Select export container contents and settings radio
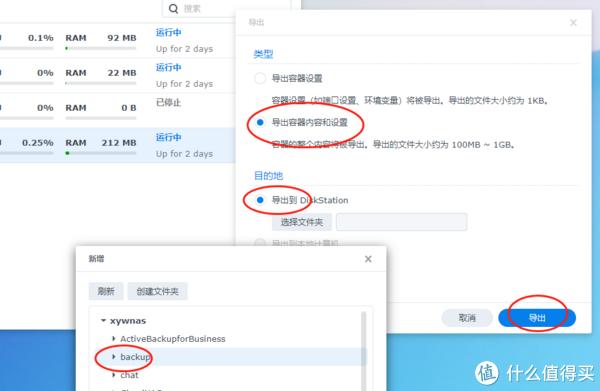 260,122
